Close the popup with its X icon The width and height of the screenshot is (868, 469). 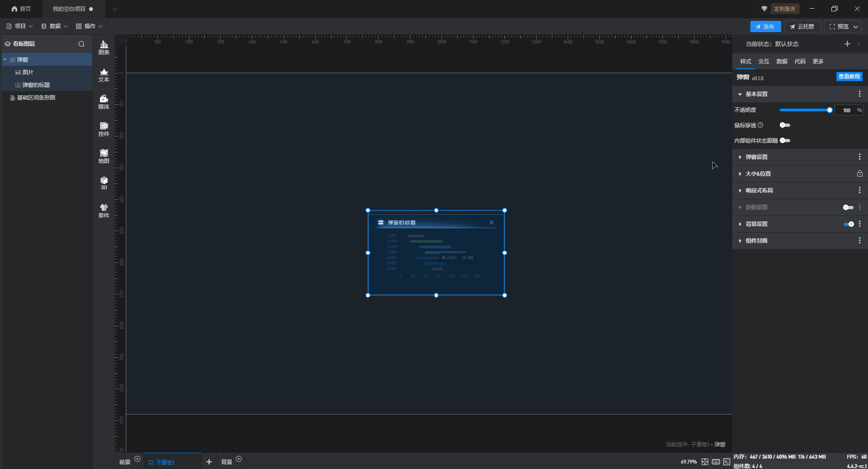coord(491,222)
